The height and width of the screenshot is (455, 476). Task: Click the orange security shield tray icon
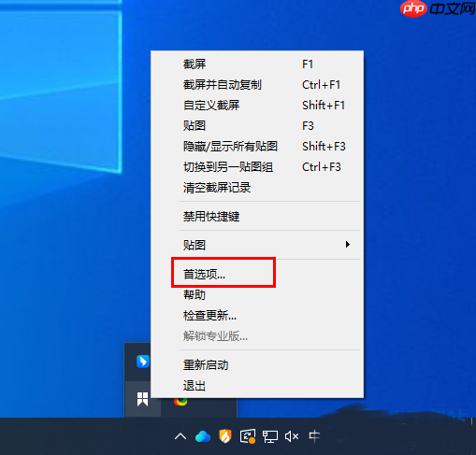(225, 436)
